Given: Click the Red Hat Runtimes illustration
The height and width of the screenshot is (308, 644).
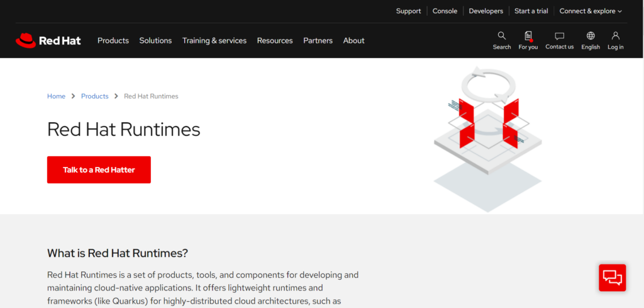Looking at the screenshot, I should click(x=488, y=139).
